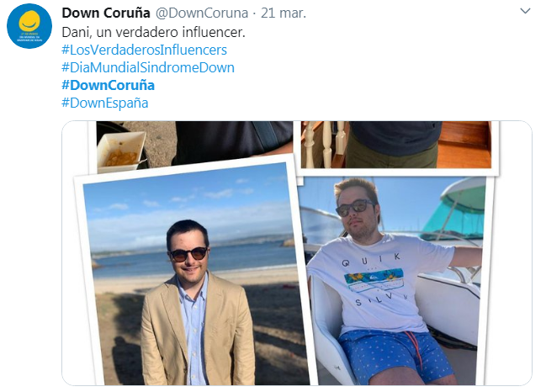Image resolution: width=546 pixels, height=392 pixels.
Task: Open the top-right cropped photo with wooden railing
Action: point(396,145)
